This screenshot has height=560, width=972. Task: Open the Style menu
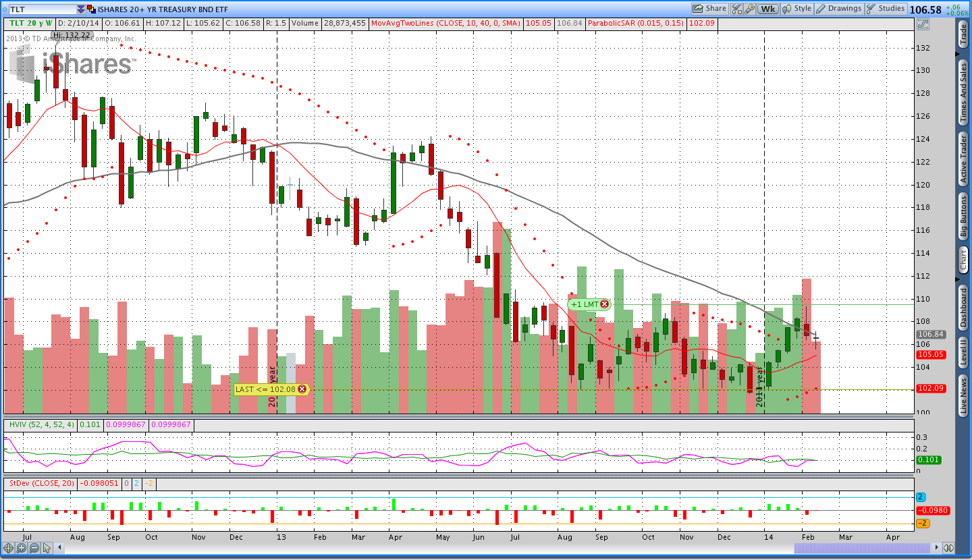(797, 9)
